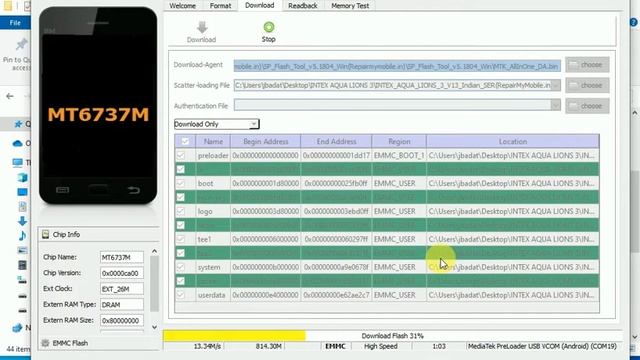Toggle the select-all header checkbox
This screenshot has width=640, height=360.
[185, 141]
